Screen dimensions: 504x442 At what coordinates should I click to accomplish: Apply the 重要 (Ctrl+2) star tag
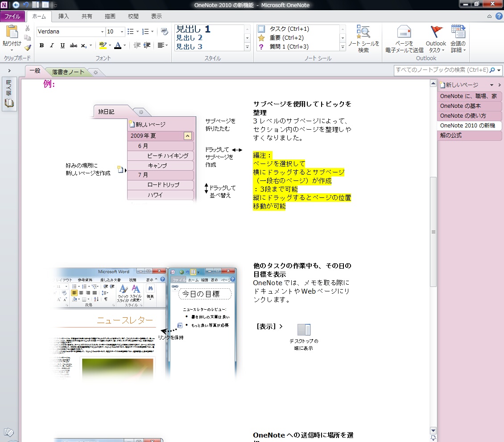point(281,37)
